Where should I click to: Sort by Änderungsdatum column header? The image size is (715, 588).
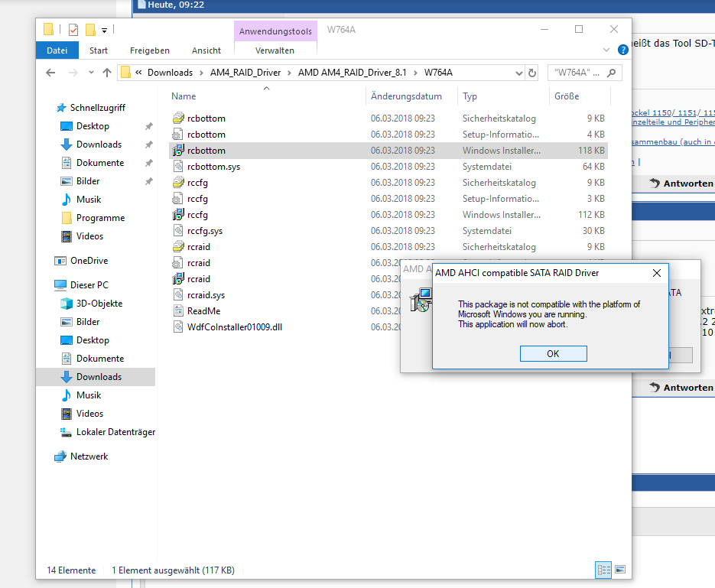[406, 96]
